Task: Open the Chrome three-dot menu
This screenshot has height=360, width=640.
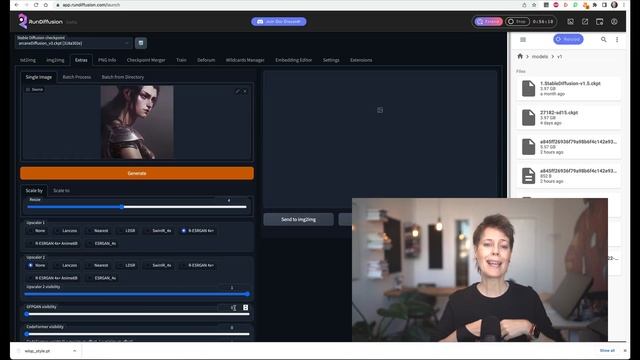Action: pos(624,5)
